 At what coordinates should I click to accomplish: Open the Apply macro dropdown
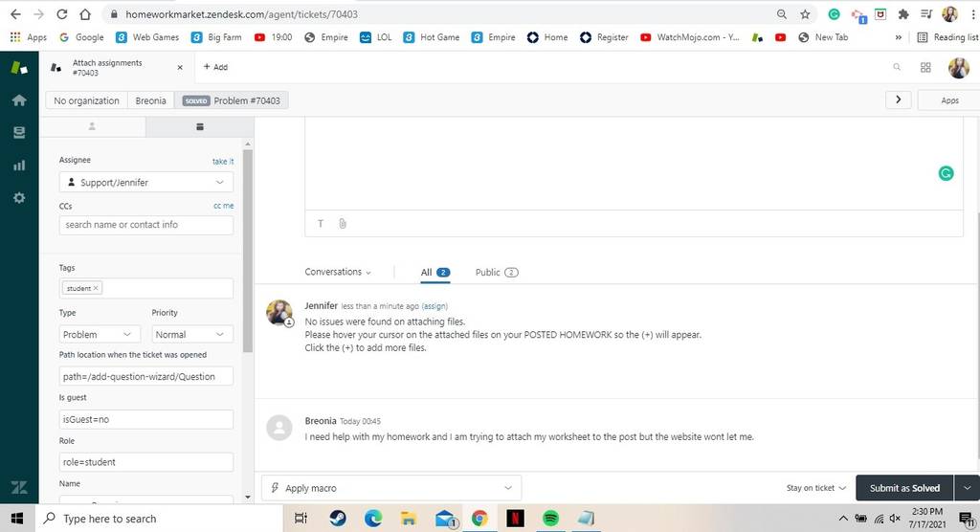391,488
